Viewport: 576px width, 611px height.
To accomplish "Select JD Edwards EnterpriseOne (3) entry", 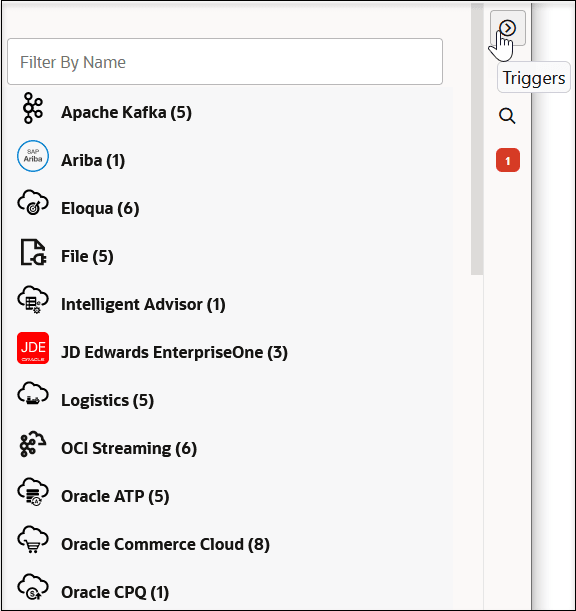I will [174, 352].
